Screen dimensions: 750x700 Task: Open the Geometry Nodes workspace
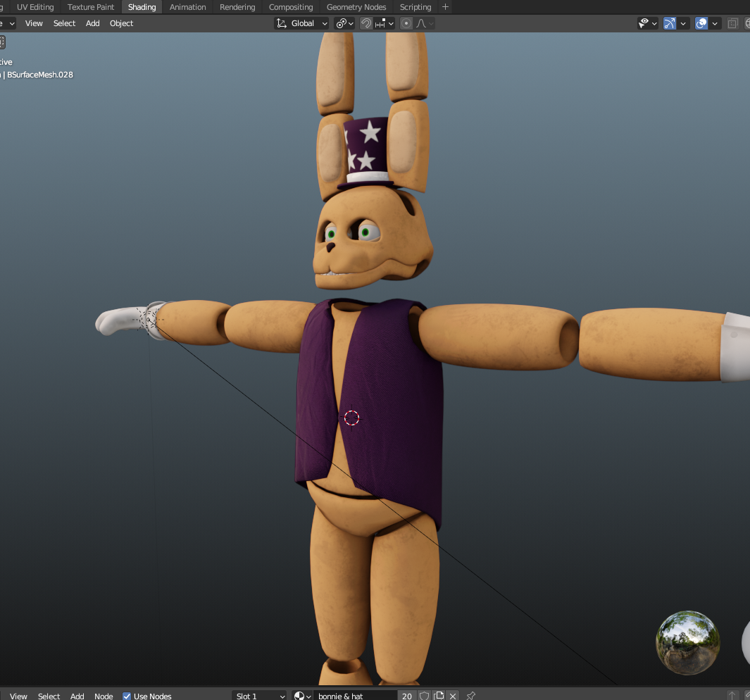356,7
